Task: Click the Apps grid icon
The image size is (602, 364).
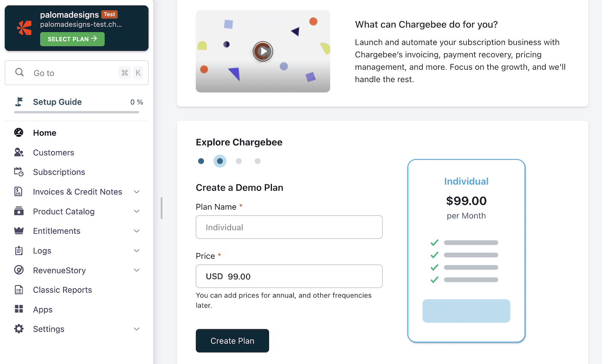Action: [x=18, y=309]
